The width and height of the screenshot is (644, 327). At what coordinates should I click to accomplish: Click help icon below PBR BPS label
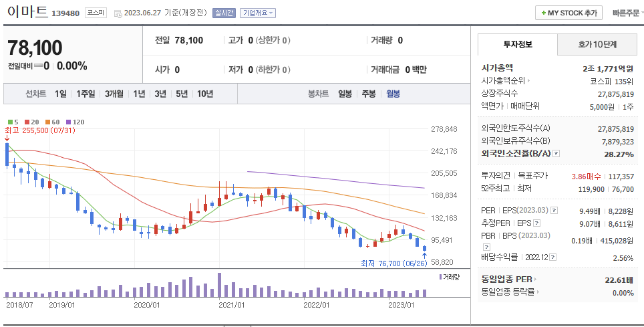point(486,247)
